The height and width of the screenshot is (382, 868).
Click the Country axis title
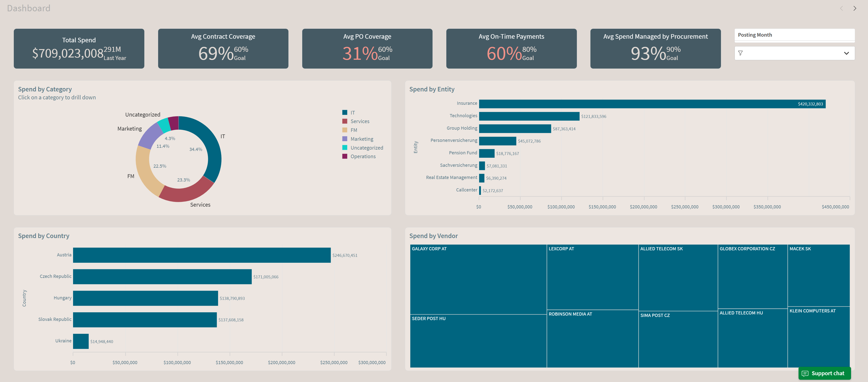[24, 298]
